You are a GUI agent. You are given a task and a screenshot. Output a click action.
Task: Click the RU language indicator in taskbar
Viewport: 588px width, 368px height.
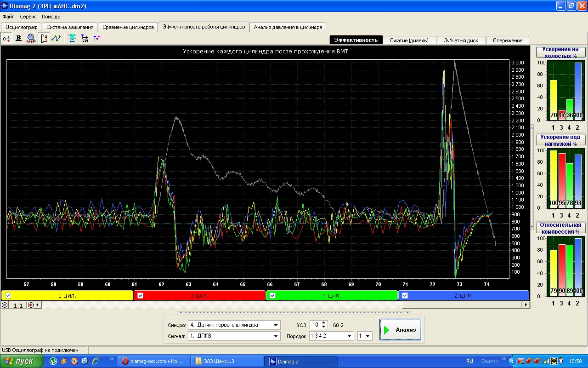(469, 362)
